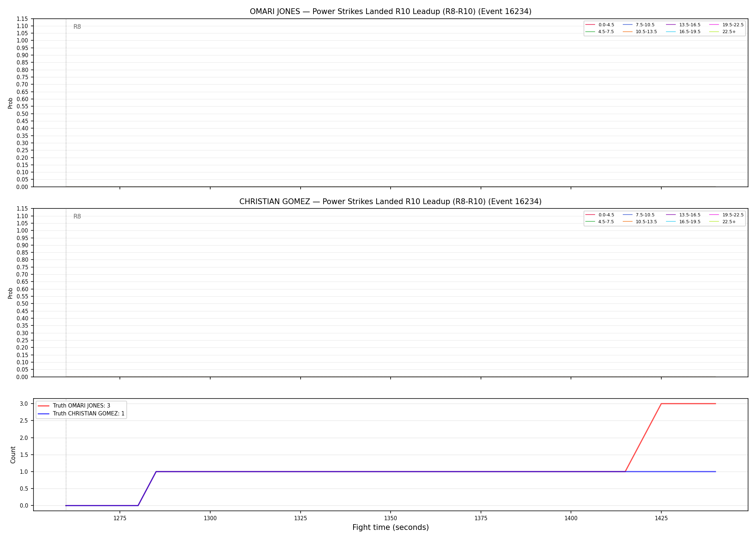Select the 19.5-22.5 legend entry in Omari Jones chart
The image size is (756, 540).
tap(726, 25)
